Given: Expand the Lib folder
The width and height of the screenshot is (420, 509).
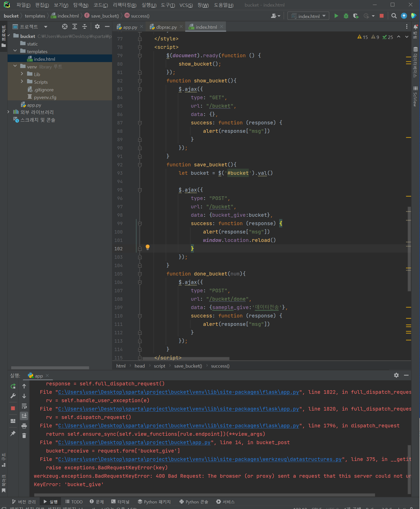Looking at the screenshot, I should tap(22, 74).
